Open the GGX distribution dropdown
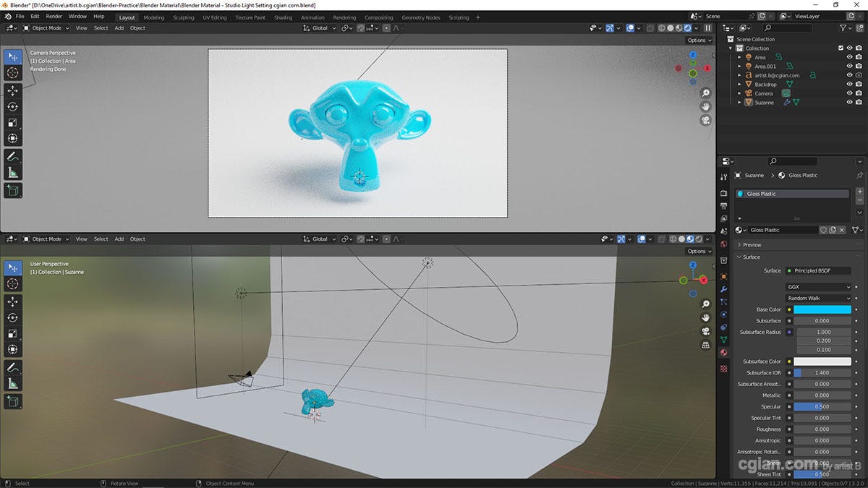Screen dimensions: 868x488 coord(818,286)
